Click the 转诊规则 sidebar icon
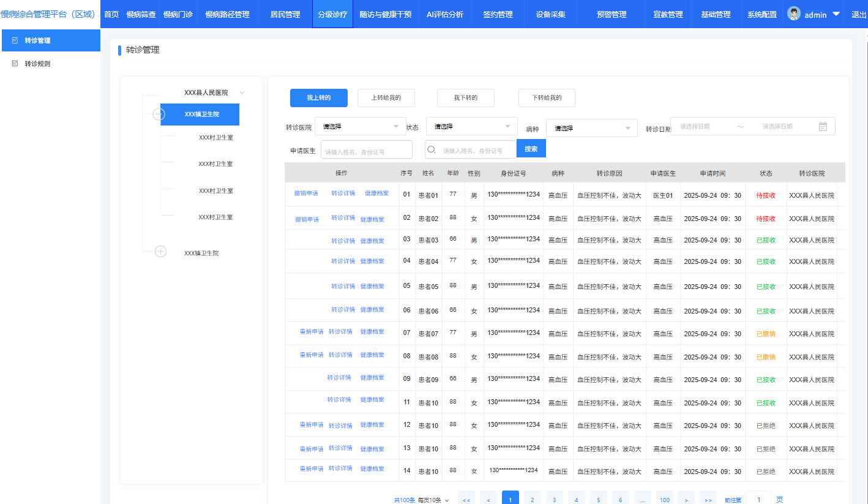 tap(15, 64)
